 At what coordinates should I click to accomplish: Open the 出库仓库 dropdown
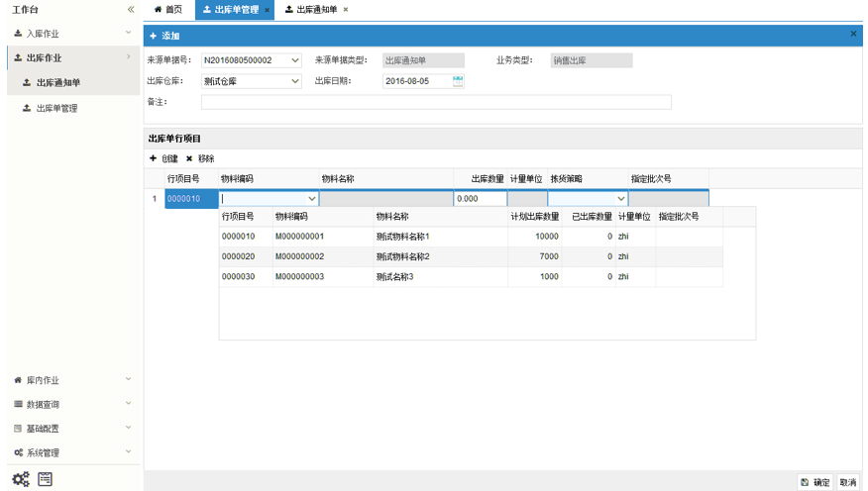(295, 81)
